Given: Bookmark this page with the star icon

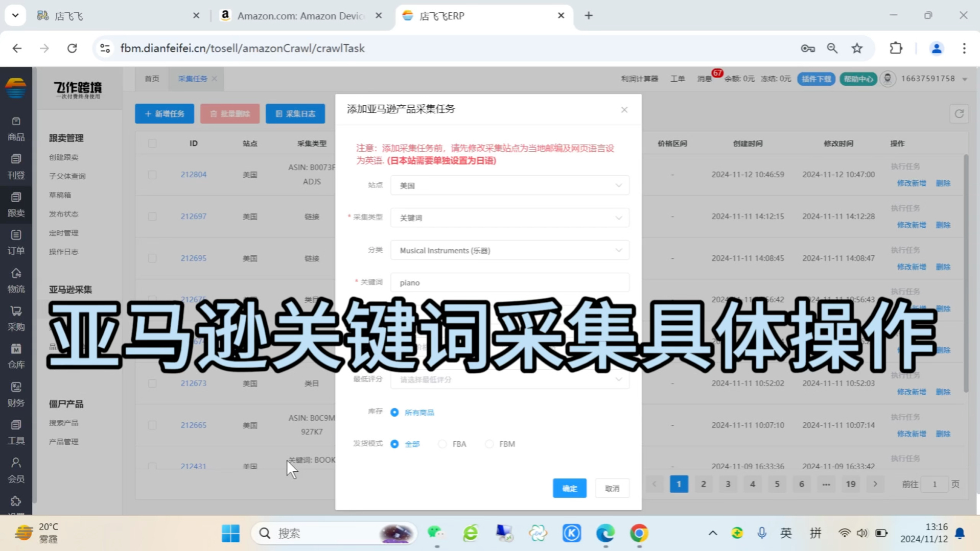Looking at the screenshot, I should point(857,48).
